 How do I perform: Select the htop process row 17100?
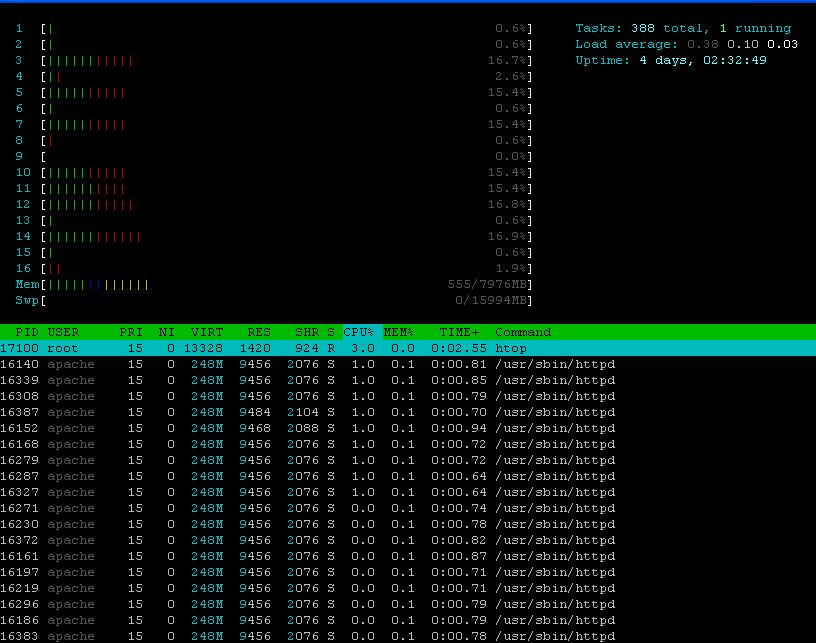coord(300,348)
